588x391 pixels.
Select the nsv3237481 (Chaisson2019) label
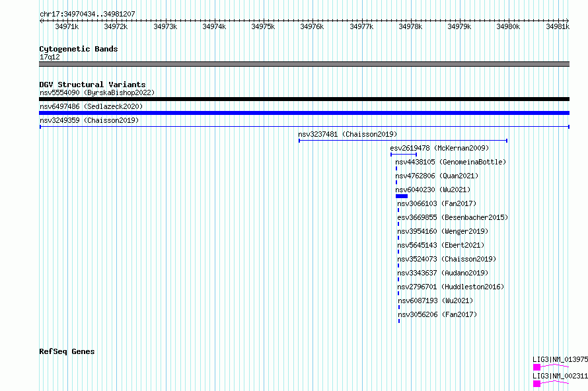348,134
